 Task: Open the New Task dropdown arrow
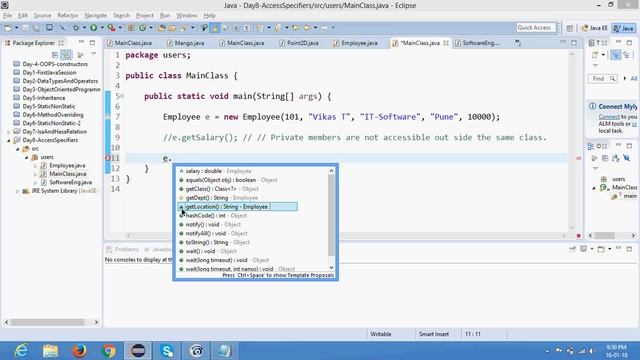603,55
